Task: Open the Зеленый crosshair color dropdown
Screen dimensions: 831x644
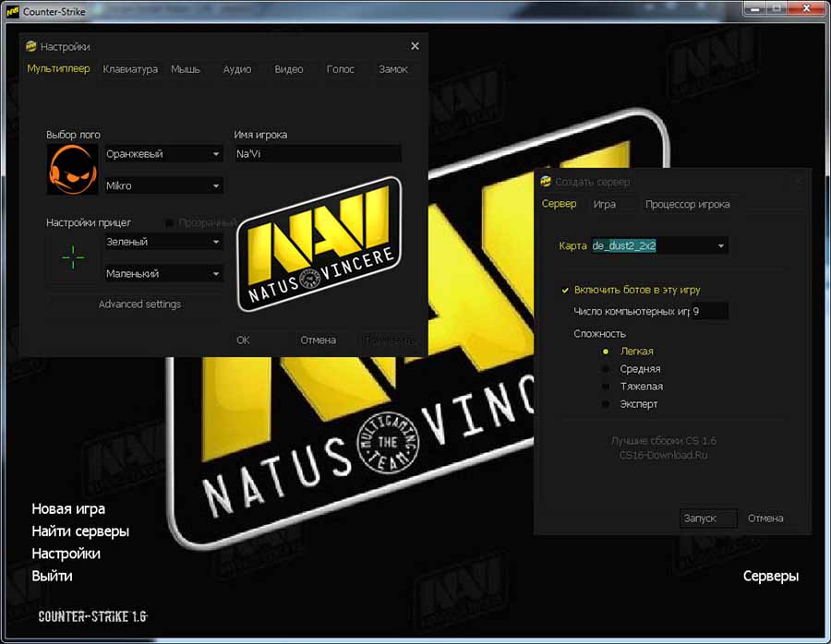Action: tap(163, 242)
